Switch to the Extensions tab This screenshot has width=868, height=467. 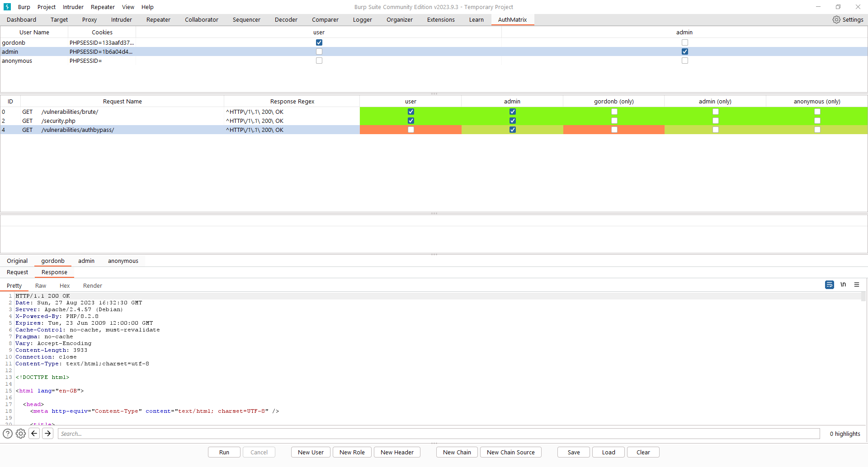(x=441, y=19)
